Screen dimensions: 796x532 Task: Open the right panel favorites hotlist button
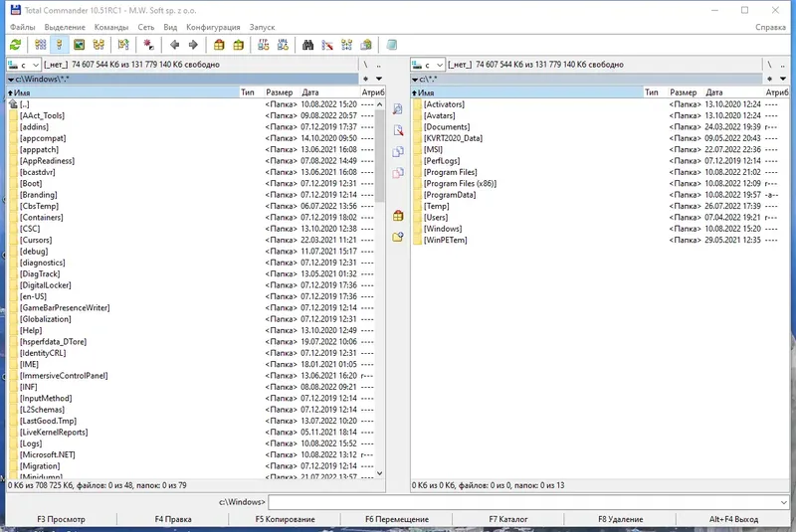click(769, 79)
